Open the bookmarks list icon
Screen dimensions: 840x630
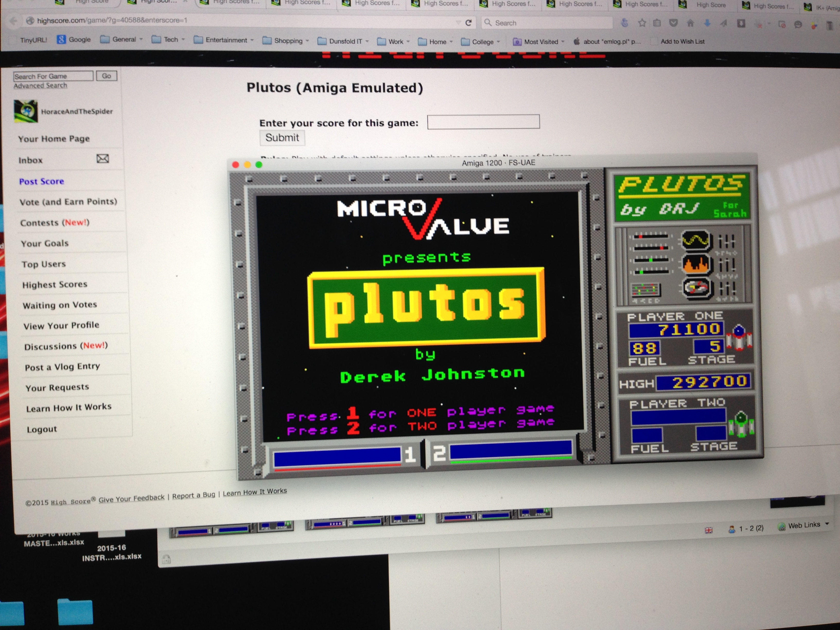point(657,23)
